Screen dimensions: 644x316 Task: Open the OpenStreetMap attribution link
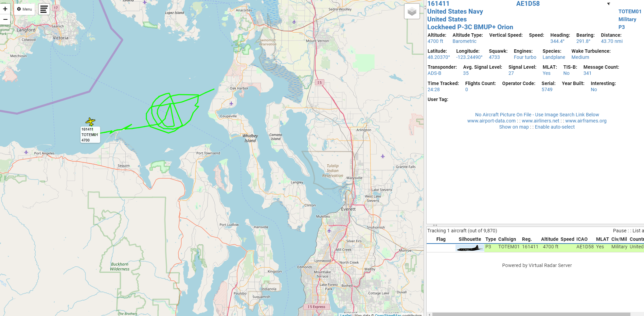pyautogui.click(x=388, y=315)
